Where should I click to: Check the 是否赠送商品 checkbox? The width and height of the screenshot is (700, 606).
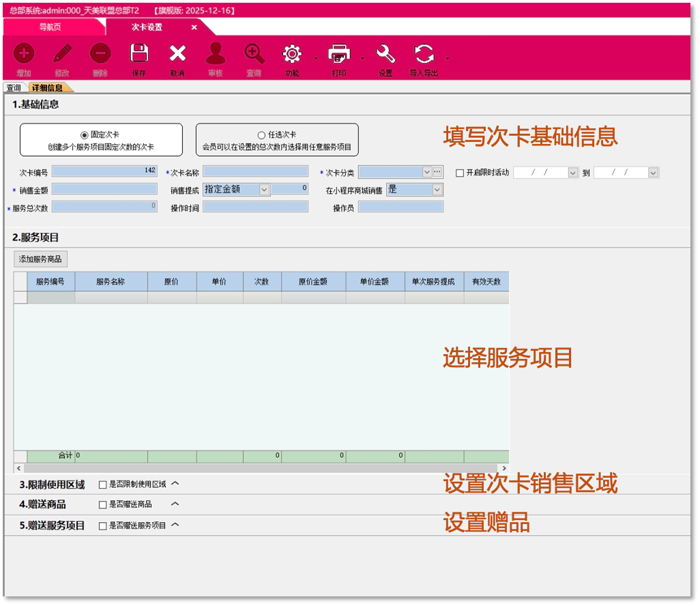102,504
